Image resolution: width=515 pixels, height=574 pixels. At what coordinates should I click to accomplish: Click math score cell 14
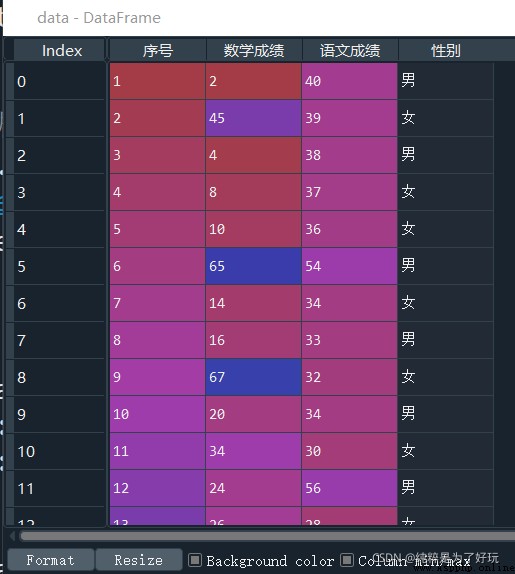pyautogui.click(x=253, y=303)
